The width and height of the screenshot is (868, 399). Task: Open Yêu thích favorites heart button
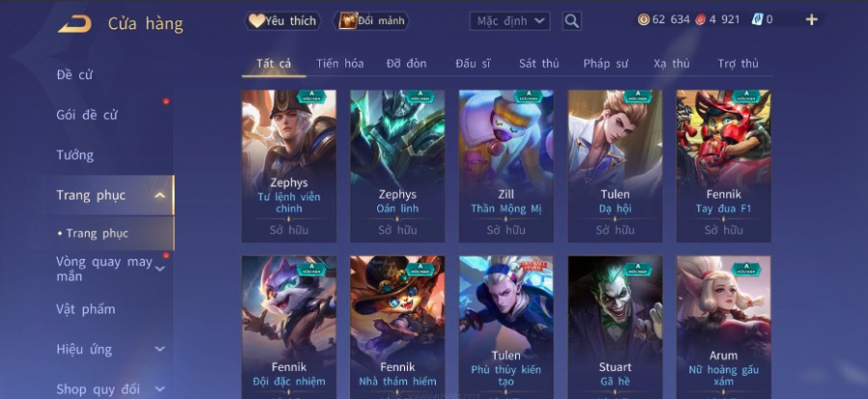click(x=283, y=21)
